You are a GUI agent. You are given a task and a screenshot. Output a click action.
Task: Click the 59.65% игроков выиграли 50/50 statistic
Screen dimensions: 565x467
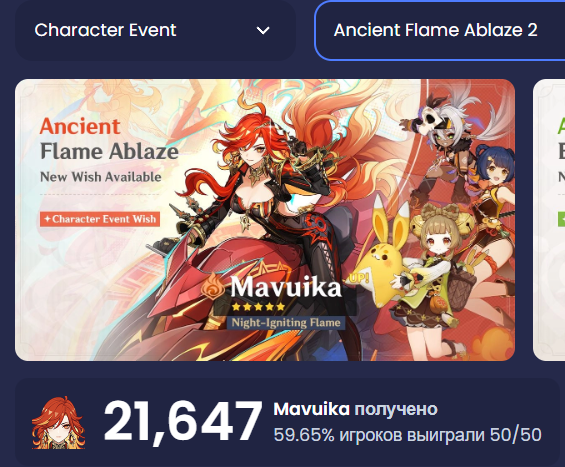pyautogui.click(x=408, y=435)
